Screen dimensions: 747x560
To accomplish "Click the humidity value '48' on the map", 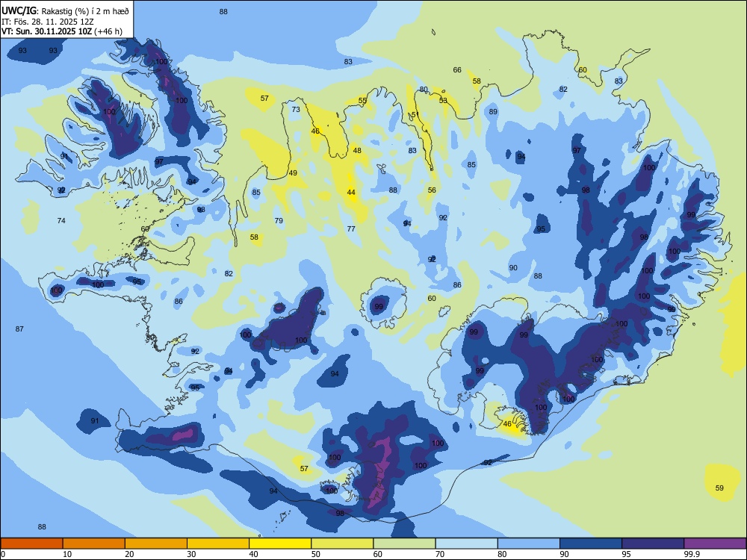I will (x=357, y=151).
